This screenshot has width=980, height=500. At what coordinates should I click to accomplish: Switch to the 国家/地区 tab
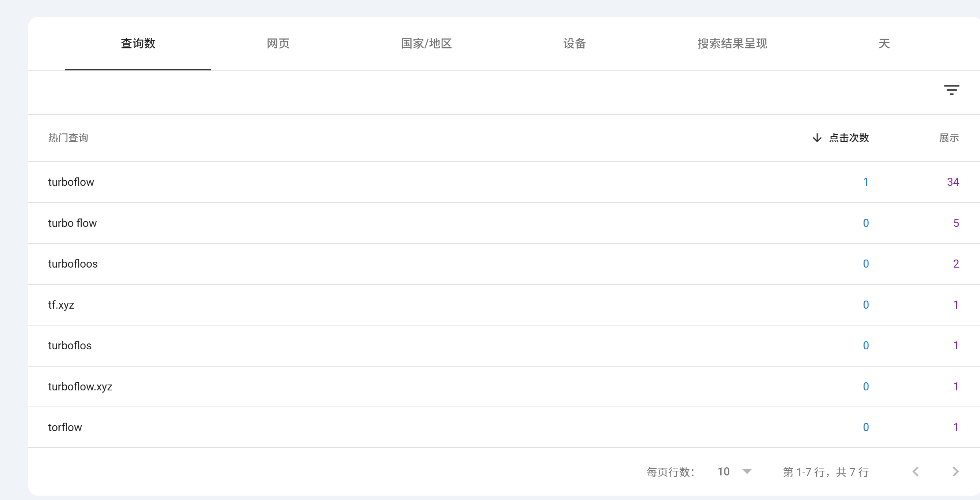click(426, 43)
